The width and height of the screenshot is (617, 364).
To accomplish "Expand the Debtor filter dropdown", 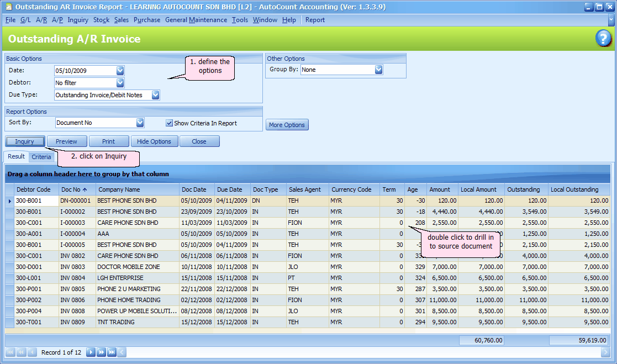I will [120, 83].
